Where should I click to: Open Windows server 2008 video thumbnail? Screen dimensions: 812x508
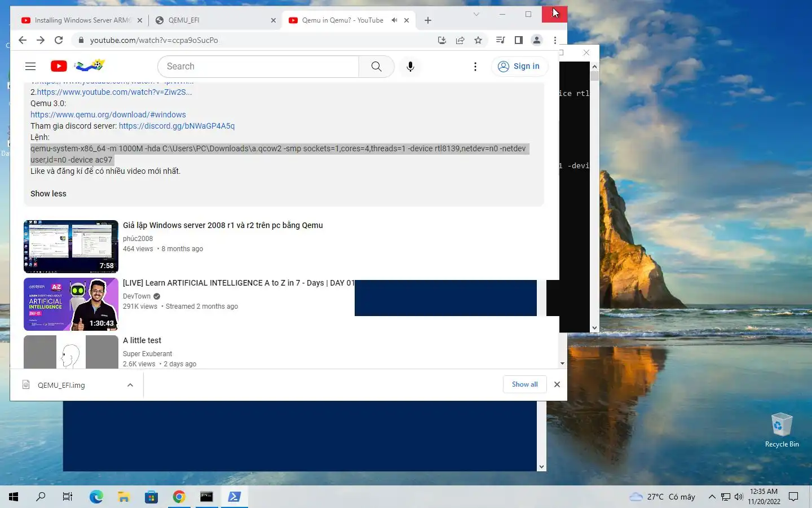coord(71,247)
